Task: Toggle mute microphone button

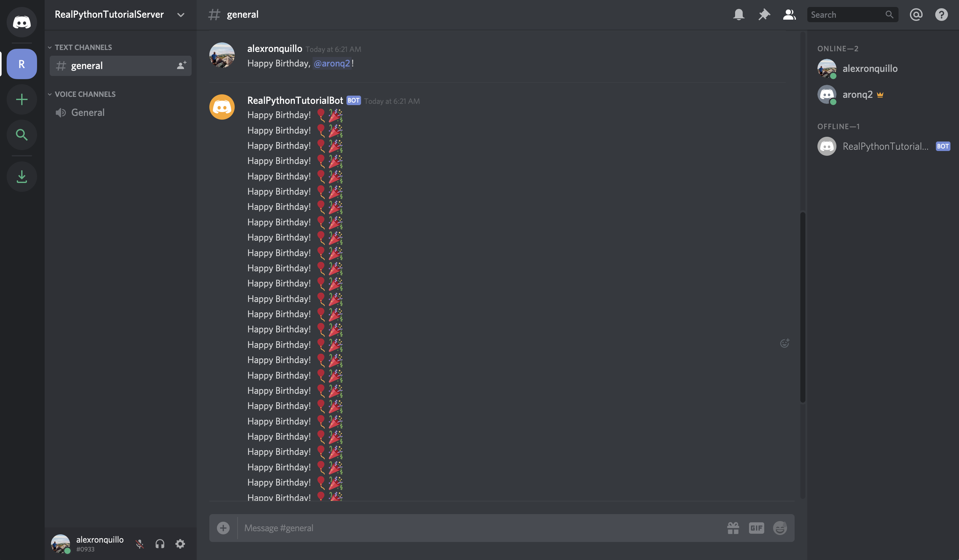Action: point(139,543)
